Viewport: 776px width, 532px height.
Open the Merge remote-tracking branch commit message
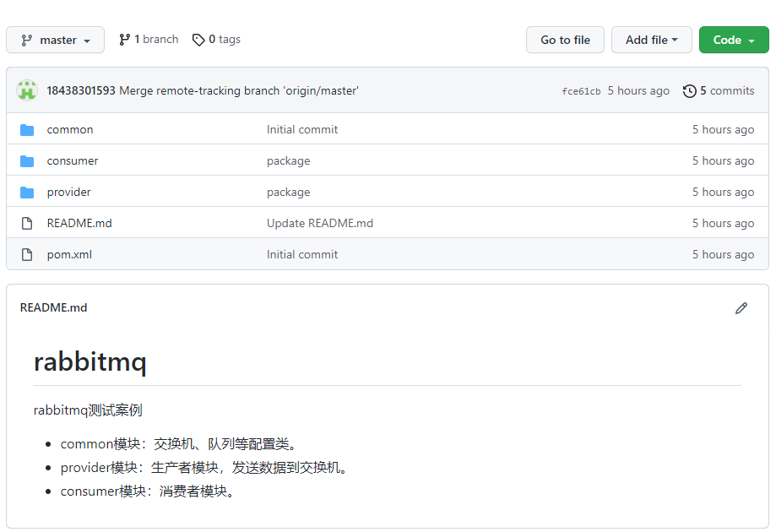239,91
